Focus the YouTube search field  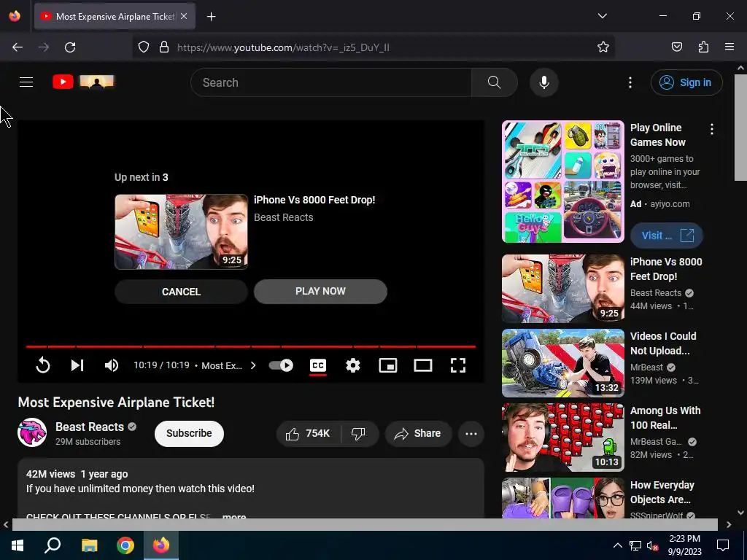click(x=331, y=82)
